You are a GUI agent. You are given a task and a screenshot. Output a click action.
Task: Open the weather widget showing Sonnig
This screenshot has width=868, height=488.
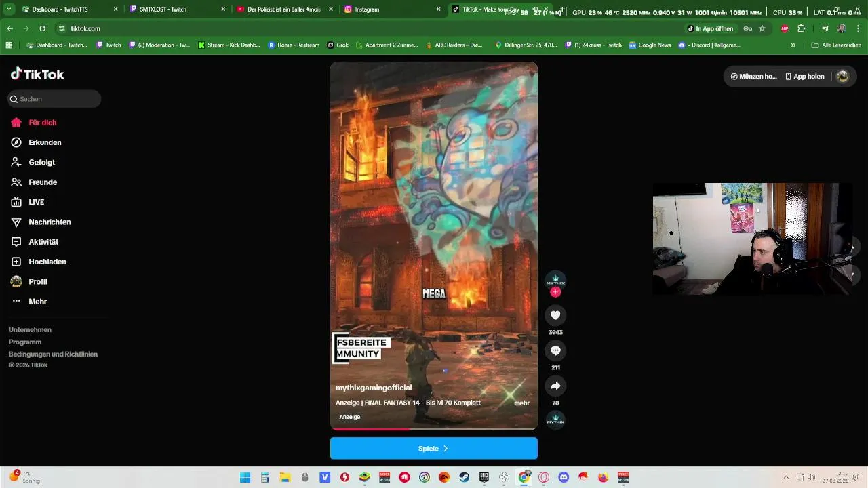pos(24,477)
